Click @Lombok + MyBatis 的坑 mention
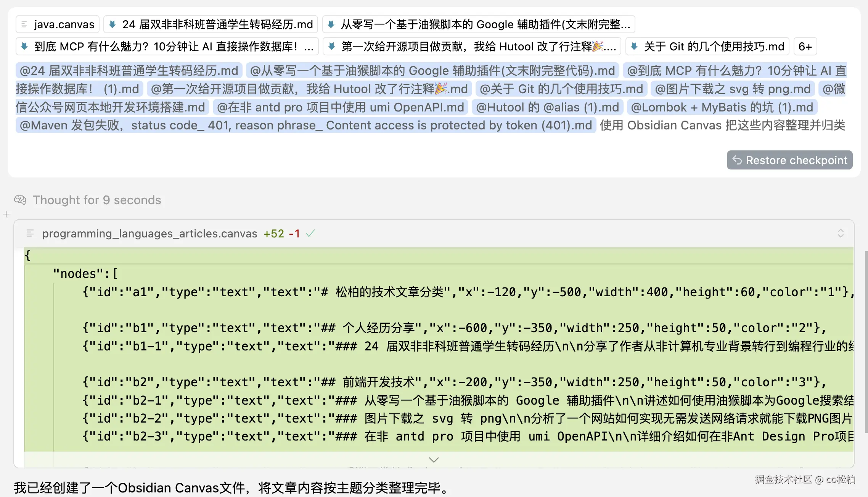The width and height of the screenshot is (868, 497). (722, 107)
